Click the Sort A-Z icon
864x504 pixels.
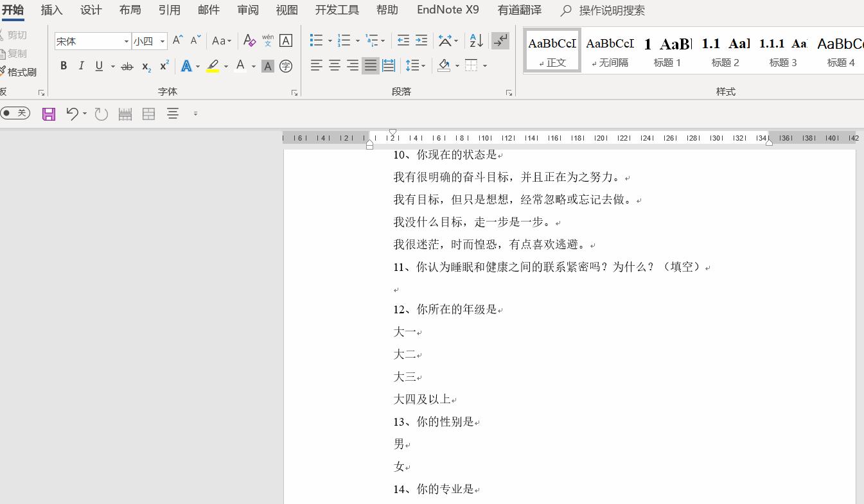[x=475, y=40]
